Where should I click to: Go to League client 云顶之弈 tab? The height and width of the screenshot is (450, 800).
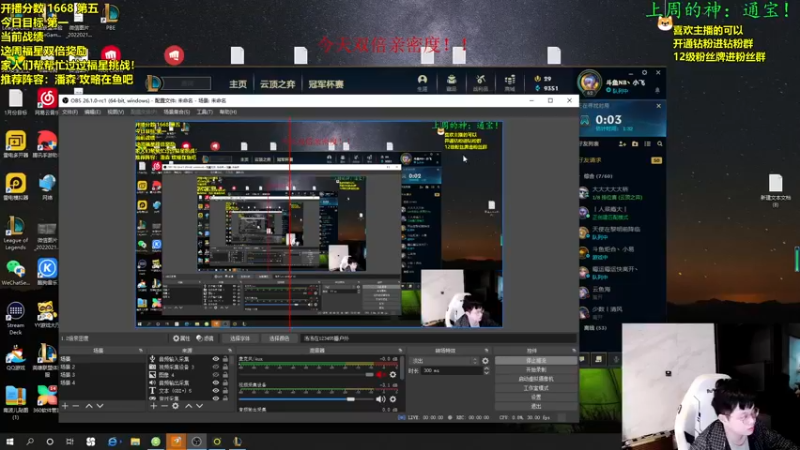click(278, 84)
